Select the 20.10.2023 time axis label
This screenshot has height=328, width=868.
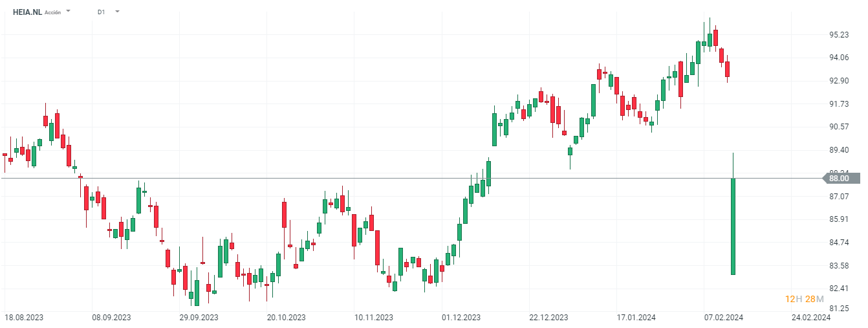(287, 318)
